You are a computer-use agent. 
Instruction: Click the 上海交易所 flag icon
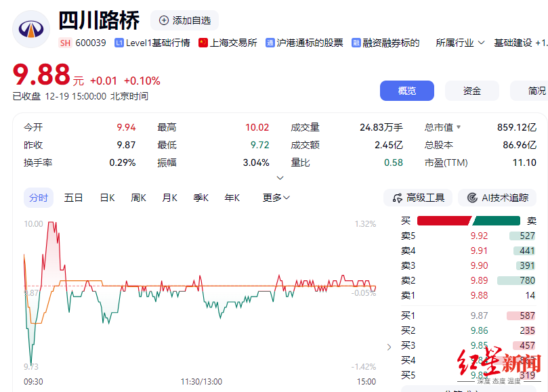(203, 43)
